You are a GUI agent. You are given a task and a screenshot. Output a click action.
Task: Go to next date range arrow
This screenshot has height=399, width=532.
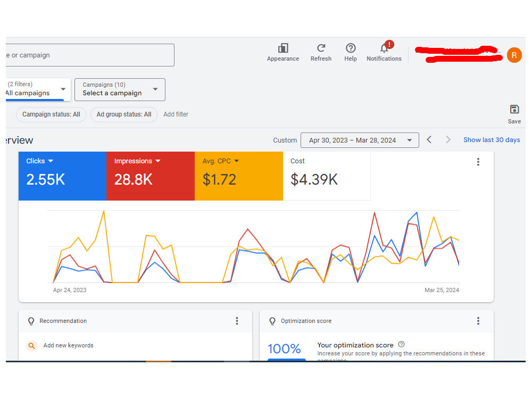pos(448,140)
